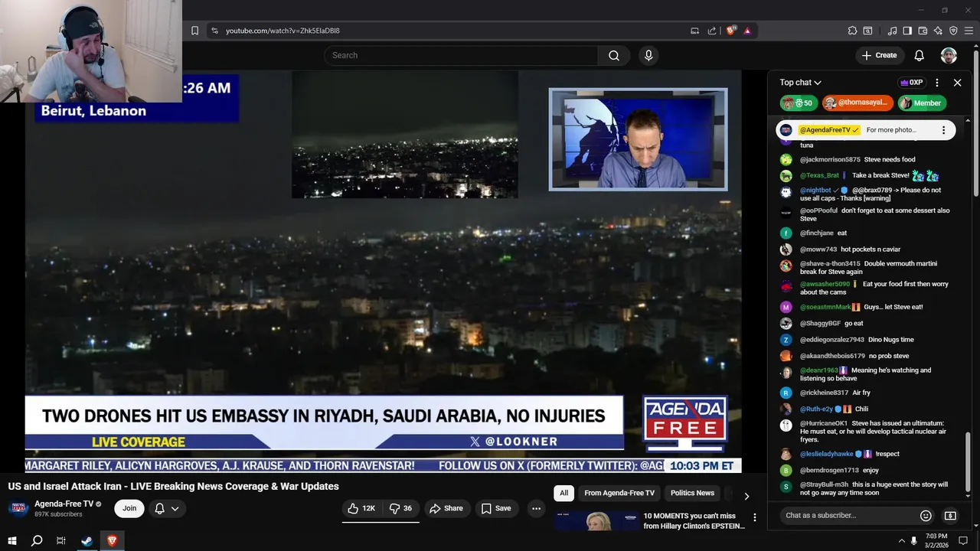Open Steam from the taskbar
Screen dimensions: 980x551
coord(87,541)
